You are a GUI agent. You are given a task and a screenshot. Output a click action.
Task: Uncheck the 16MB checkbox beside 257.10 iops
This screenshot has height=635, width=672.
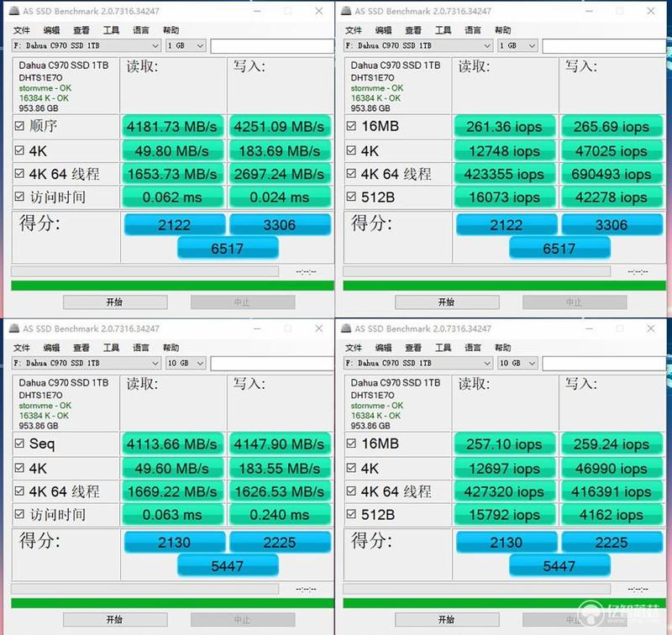(x=351, y=443)
